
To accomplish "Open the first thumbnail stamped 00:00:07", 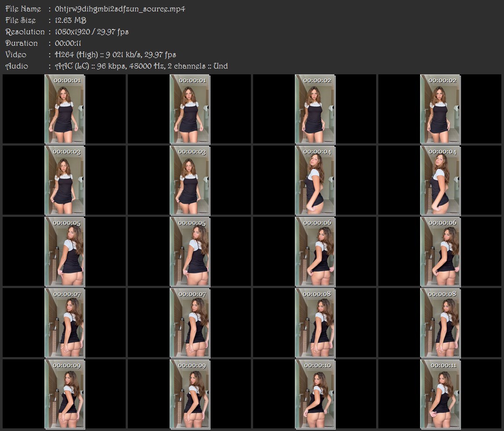I will 65,323.
